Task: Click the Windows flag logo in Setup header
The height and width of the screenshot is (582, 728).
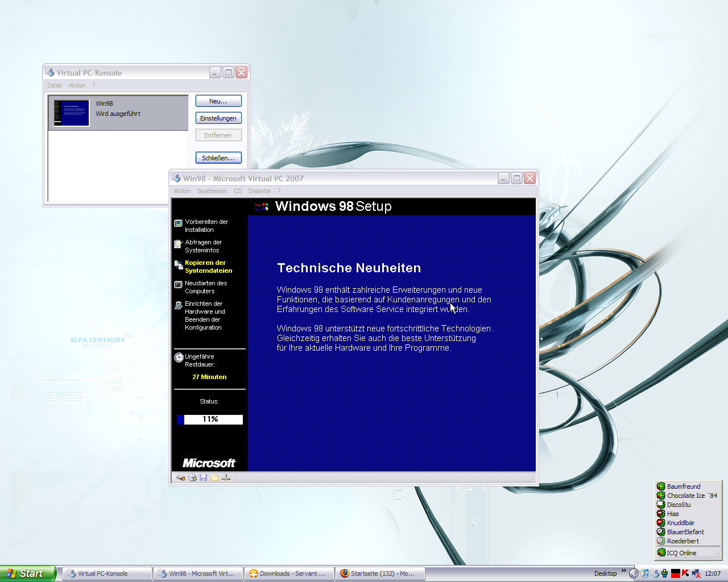Action: coord(262,207)
